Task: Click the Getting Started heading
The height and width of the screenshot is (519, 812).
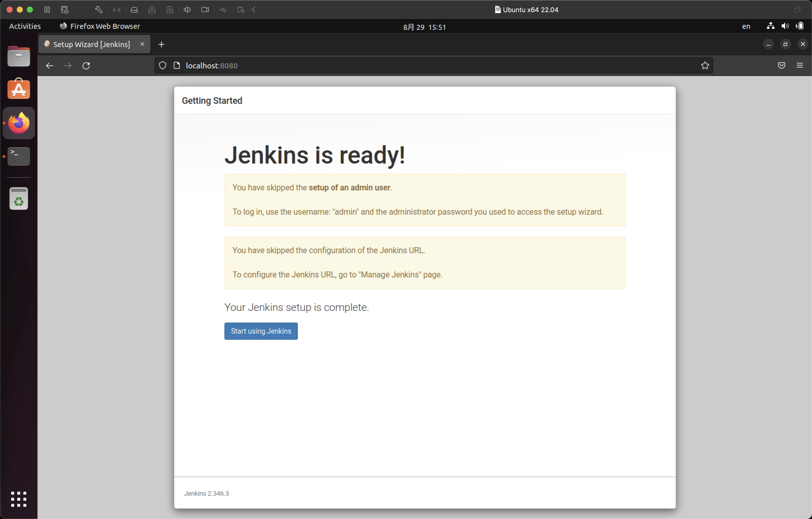Action: tap(212, 101)
